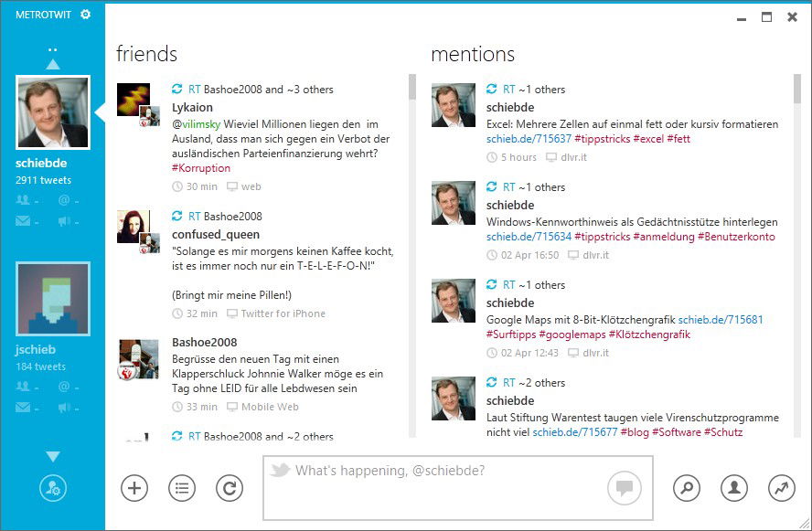This screenshot has width=812, height=531.
Task: Open #tippstricks hashtag in Excel tweet
Action: (603, 139)
